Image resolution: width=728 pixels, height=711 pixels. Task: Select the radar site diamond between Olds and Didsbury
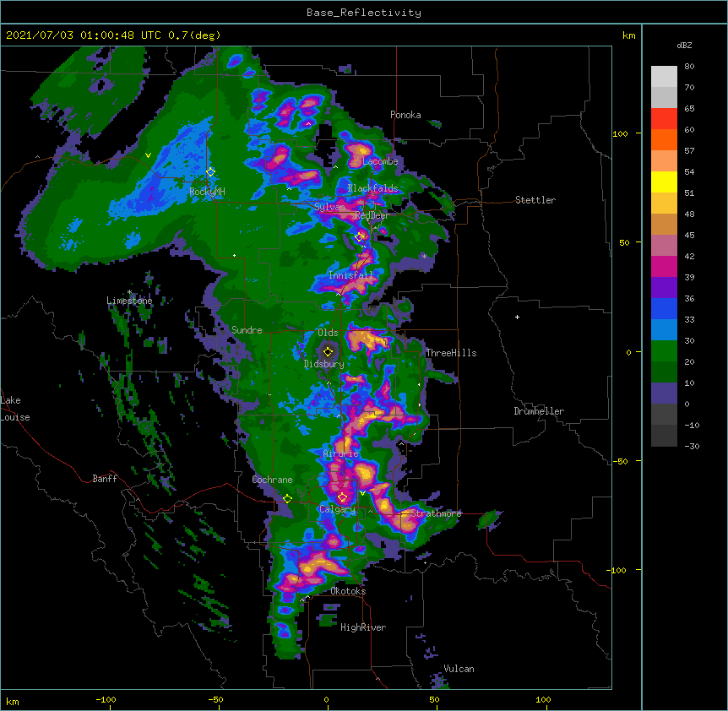328,351
